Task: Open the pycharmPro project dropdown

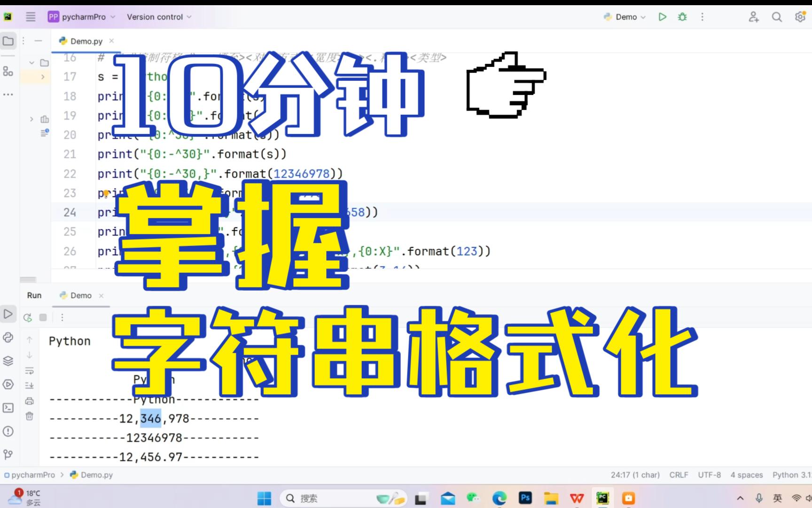Action: tap(82, 17)
